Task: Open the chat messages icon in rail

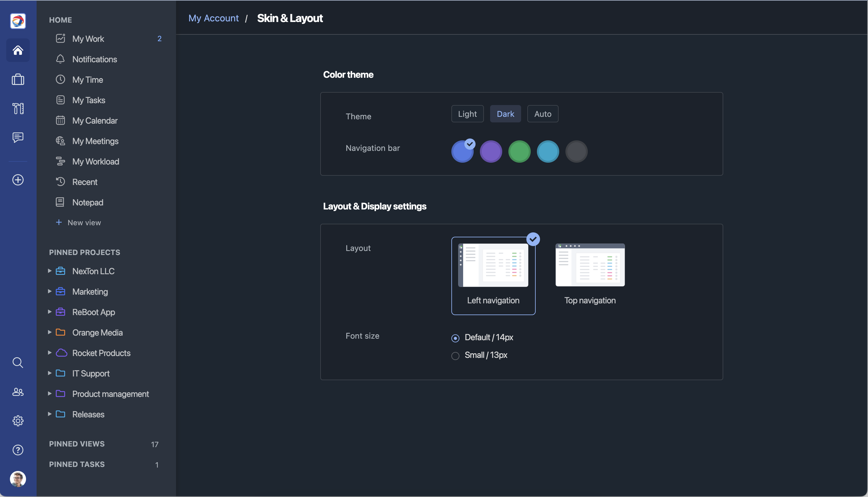Action: 18,138
